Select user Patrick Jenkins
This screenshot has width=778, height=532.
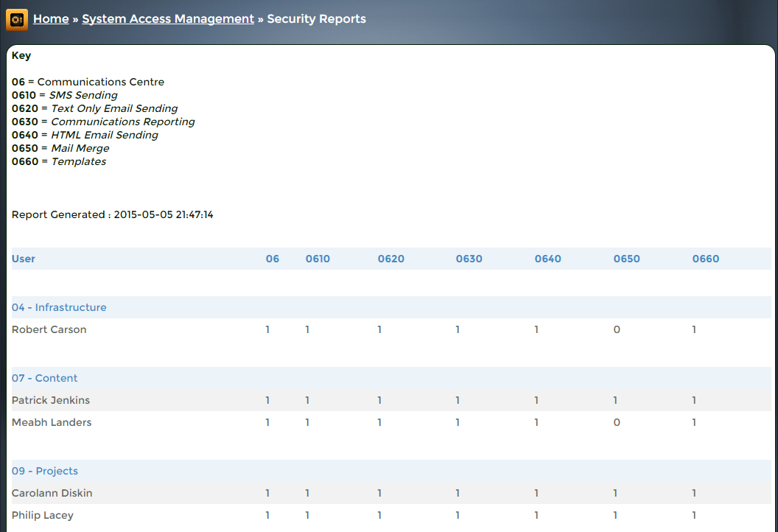[50, 400]
